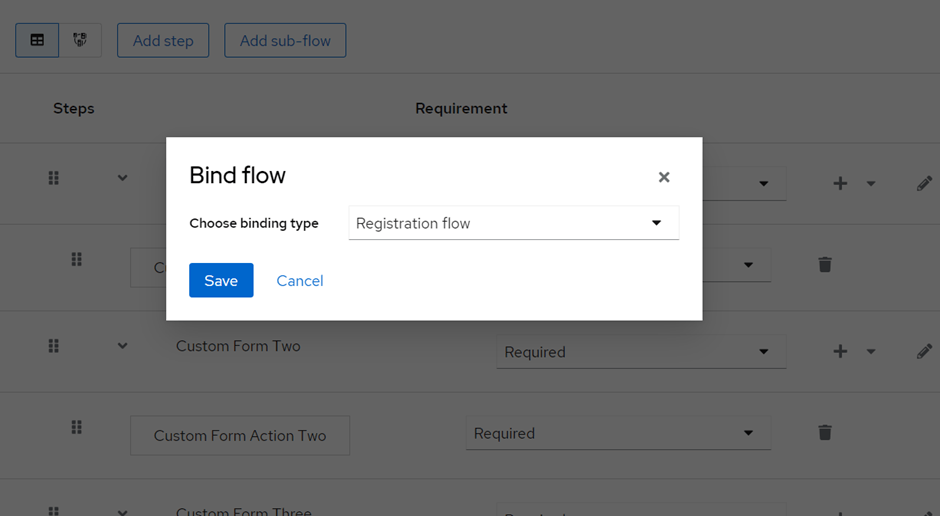940x516 pixels.
Task: Click plus icon on Custom Form Two row
Action: tap(840, 351)
